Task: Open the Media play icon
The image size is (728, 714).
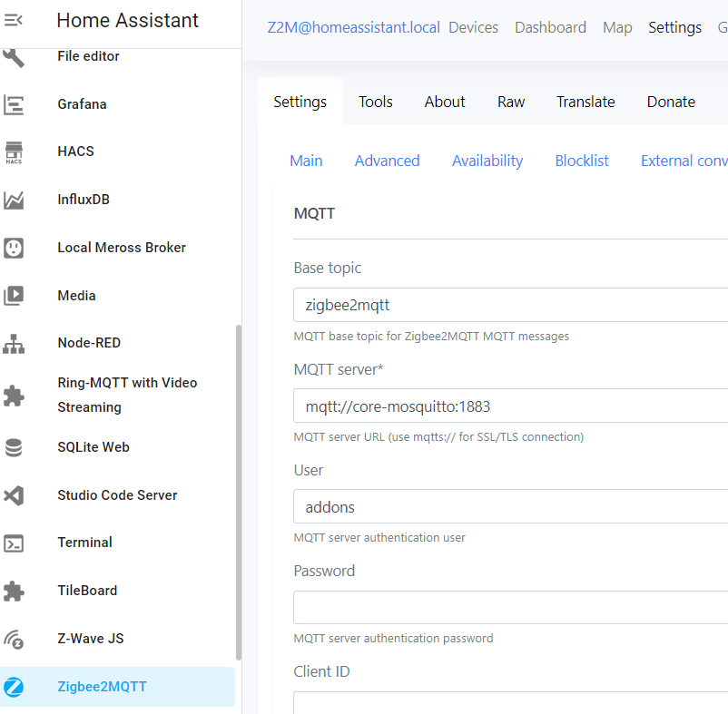Action: click(14, 296)
